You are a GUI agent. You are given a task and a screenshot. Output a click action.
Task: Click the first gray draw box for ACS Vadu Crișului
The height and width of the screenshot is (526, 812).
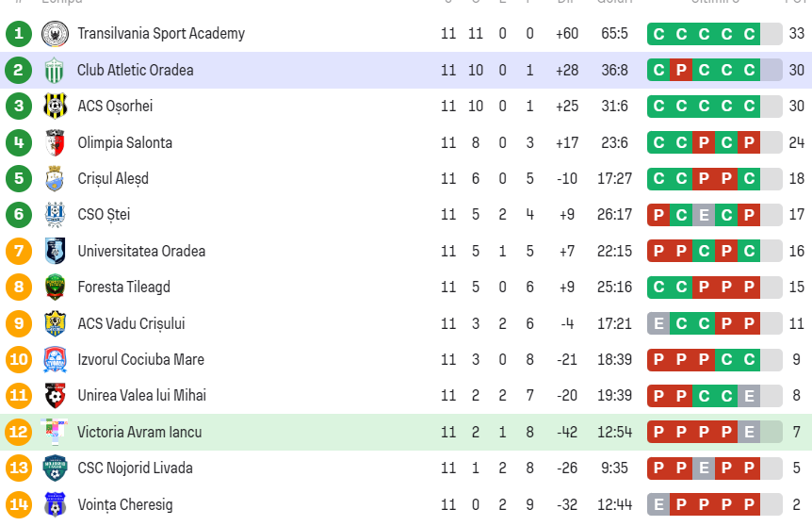[658, 324]
